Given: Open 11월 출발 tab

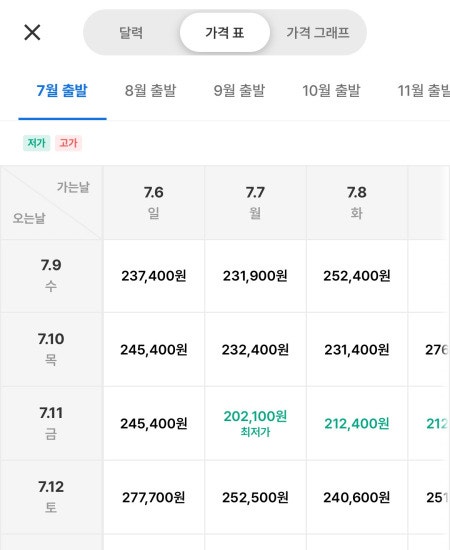Looking at the screenshot, I should coord(423,90).
